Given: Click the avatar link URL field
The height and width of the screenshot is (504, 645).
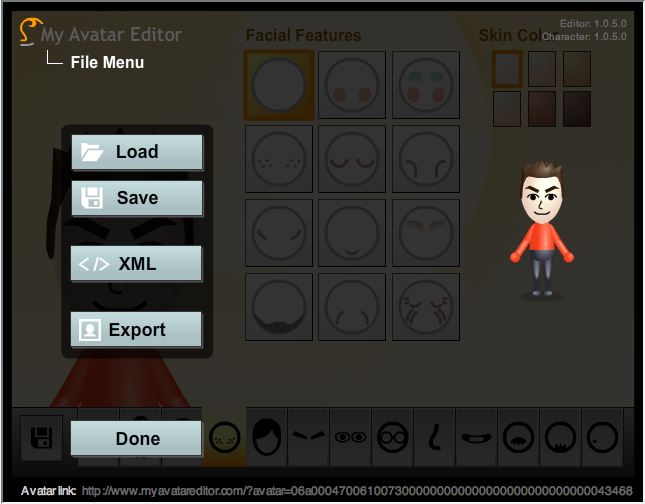Looking at the screenshot, I should coord(357,491).
